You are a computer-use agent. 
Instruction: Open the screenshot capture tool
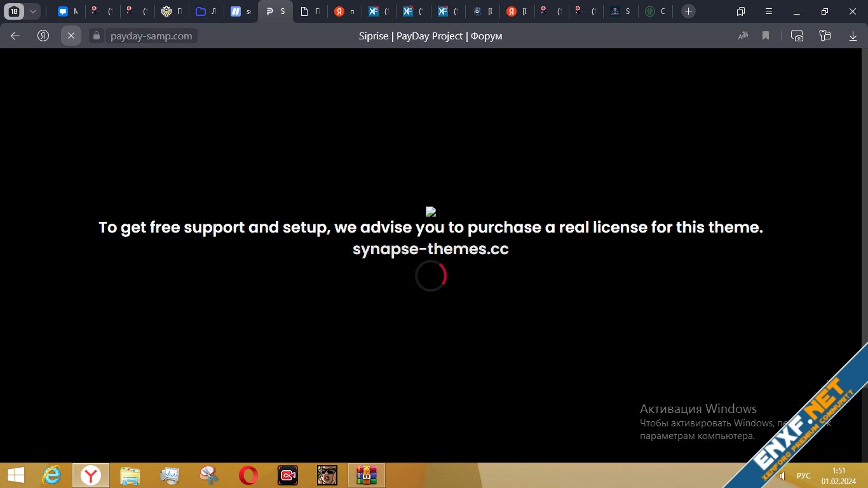(x=797, y=36)
